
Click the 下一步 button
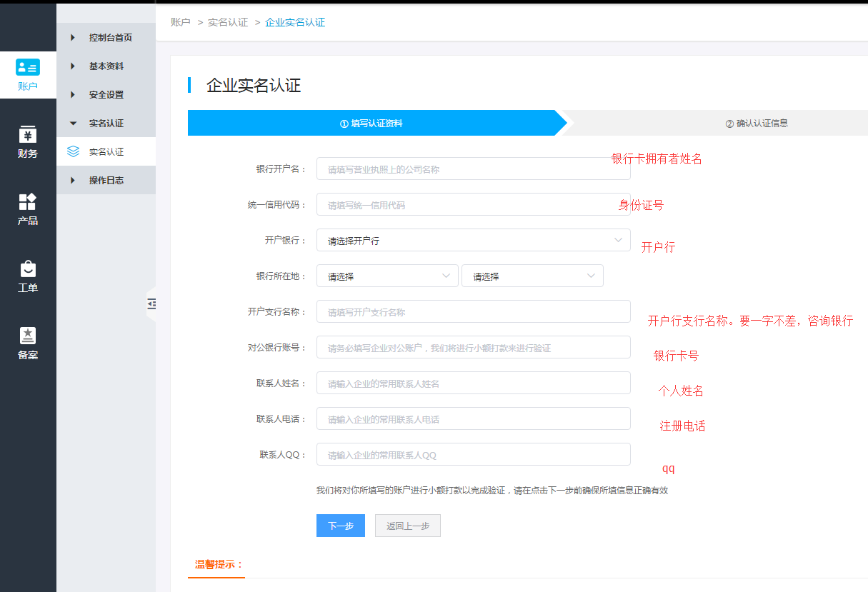pos(341,526)
